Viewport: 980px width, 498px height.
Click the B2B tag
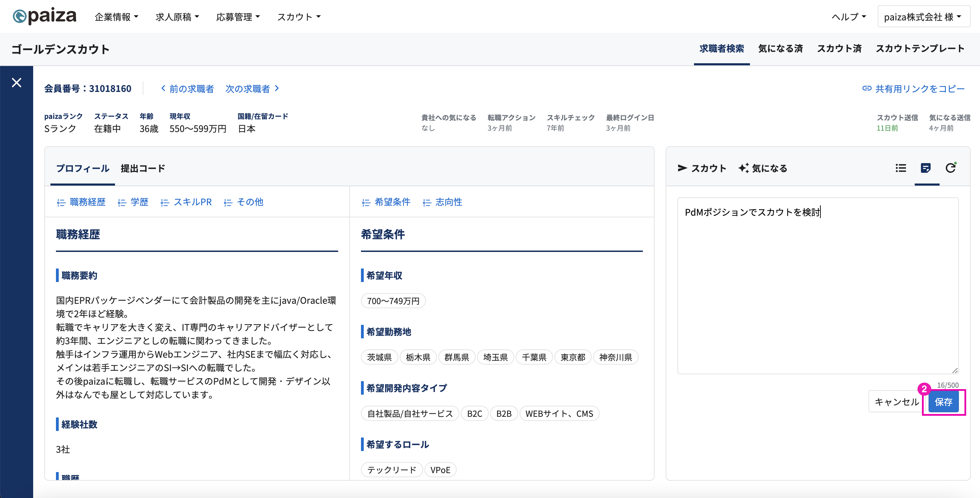point(504,413)
